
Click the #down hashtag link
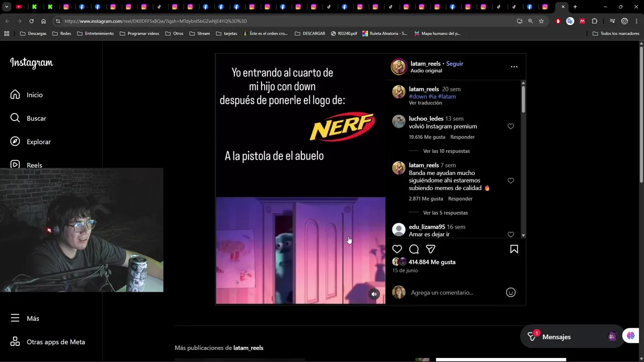coord(418,97)
